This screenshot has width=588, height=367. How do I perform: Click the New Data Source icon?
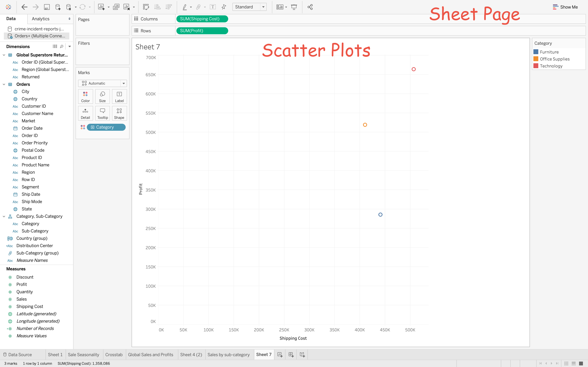tap(58, 7)
